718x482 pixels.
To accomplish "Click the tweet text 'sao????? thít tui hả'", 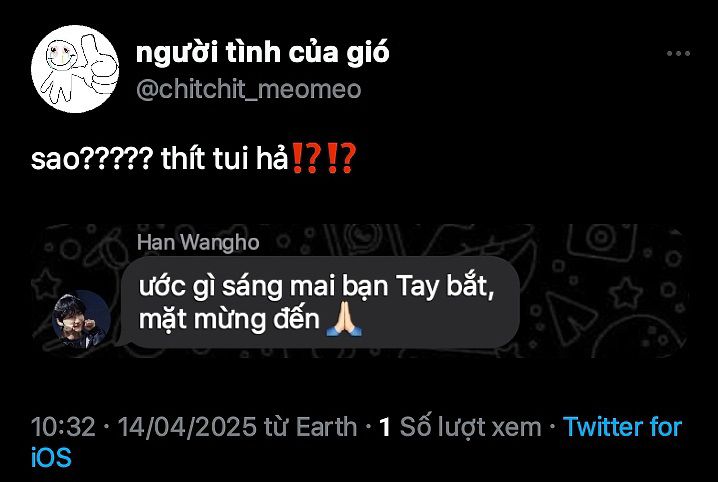I will tap(159, 159).
